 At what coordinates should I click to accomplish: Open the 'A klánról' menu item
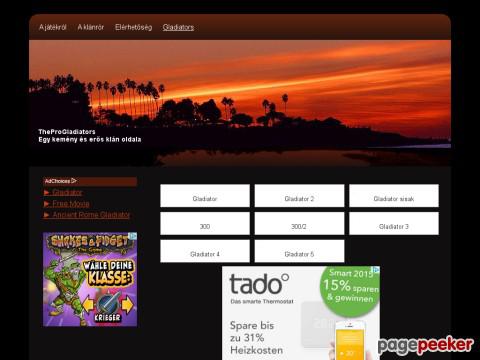pos(91,27)
